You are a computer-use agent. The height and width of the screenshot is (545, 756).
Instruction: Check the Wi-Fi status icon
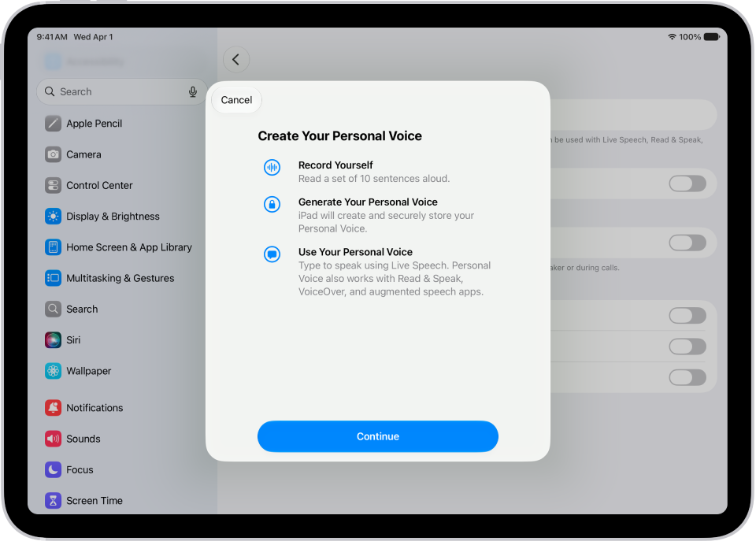coord(672,37)
